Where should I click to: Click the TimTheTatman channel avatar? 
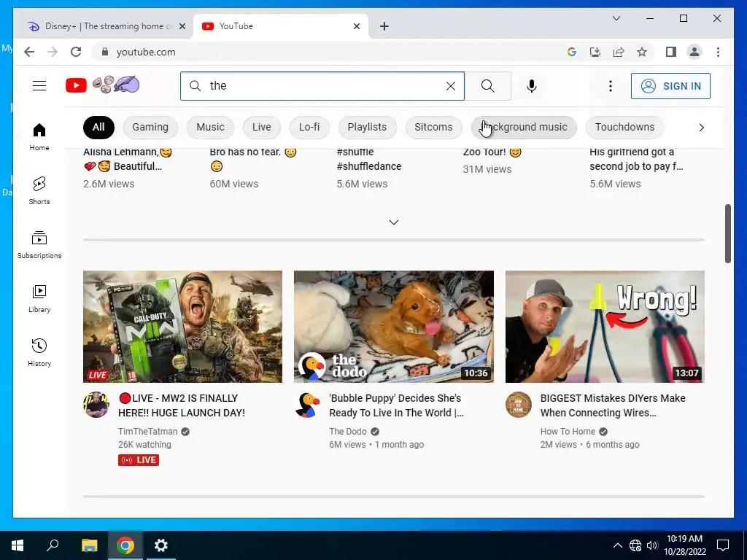(x=97, y=405)
